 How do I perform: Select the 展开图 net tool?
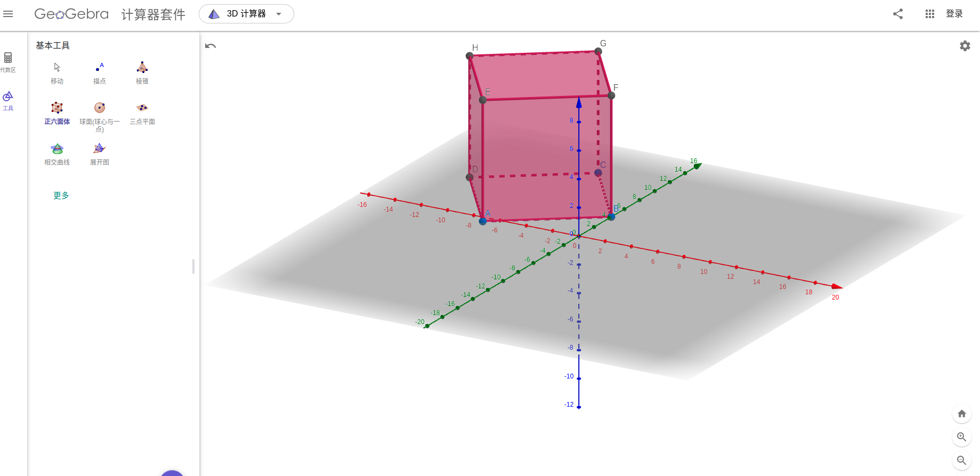(100, 154)
